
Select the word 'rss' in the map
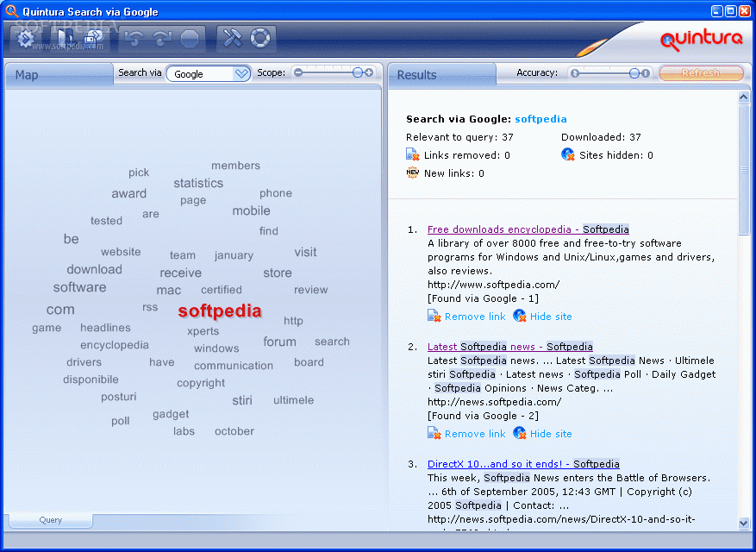click(x=150, y=307)
